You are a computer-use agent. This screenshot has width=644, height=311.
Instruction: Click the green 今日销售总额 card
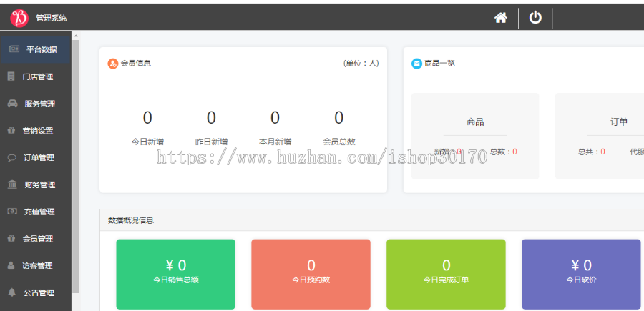coord(176,274)
